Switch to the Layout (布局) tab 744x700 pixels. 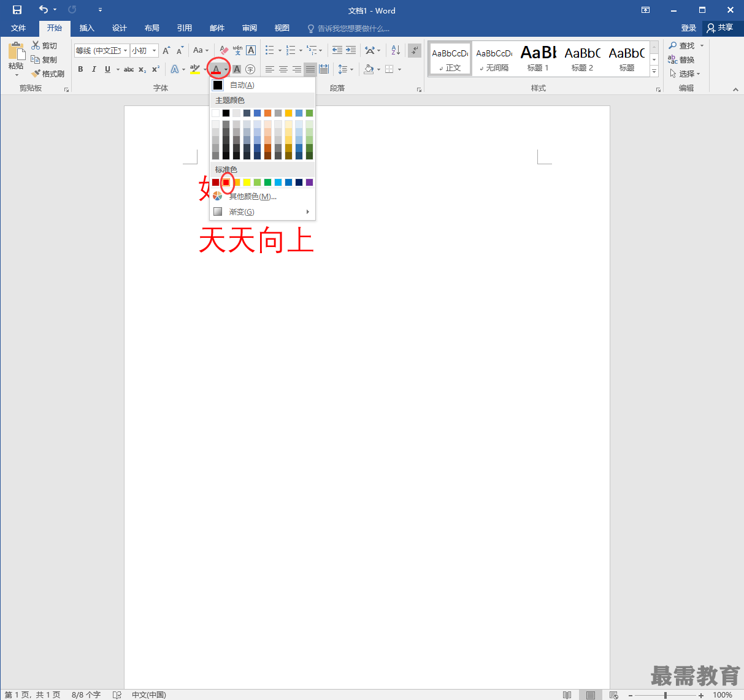[x=152, y=28]
